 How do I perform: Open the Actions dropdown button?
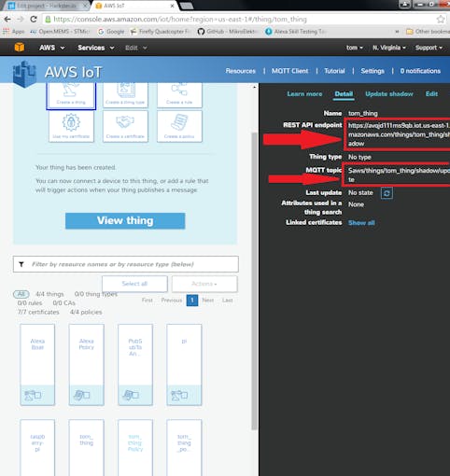pos(204,284)
